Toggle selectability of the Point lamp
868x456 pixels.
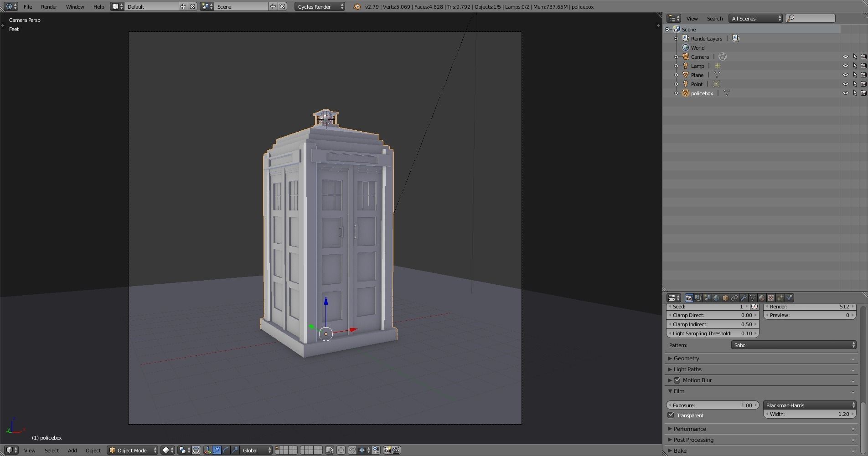coord(855,84)
